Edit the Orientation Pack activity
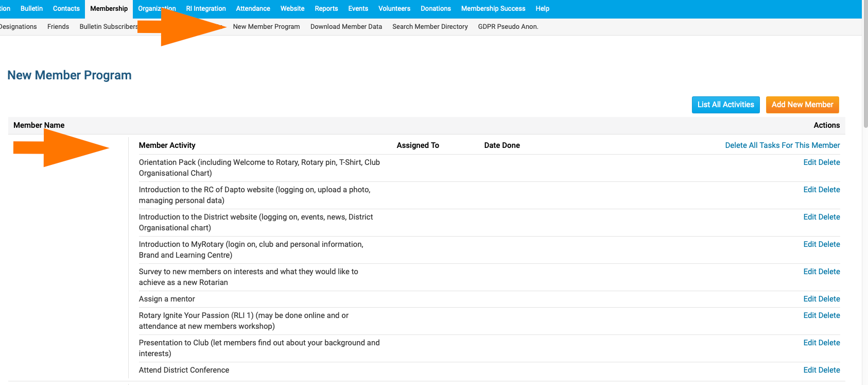 pos(809,162)
